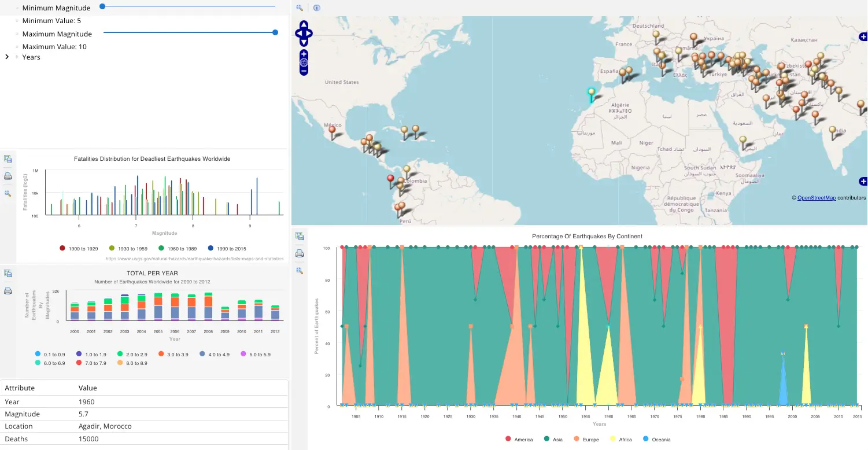The image size is (868, 450).
Task: Zoom out using the map's minus button
Action: point(304,71)
